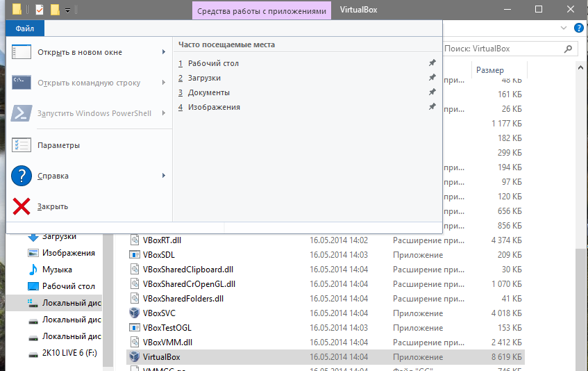Click the PowerShell prompt icon
Viewport: 588px width, 371px height.
pos(22,113)
